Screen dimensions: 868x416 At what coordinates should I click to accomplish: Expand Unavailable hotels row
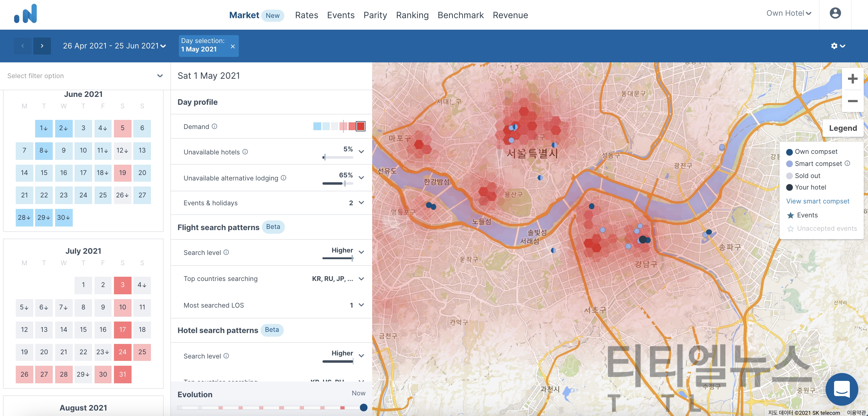[x=361, y=151]
